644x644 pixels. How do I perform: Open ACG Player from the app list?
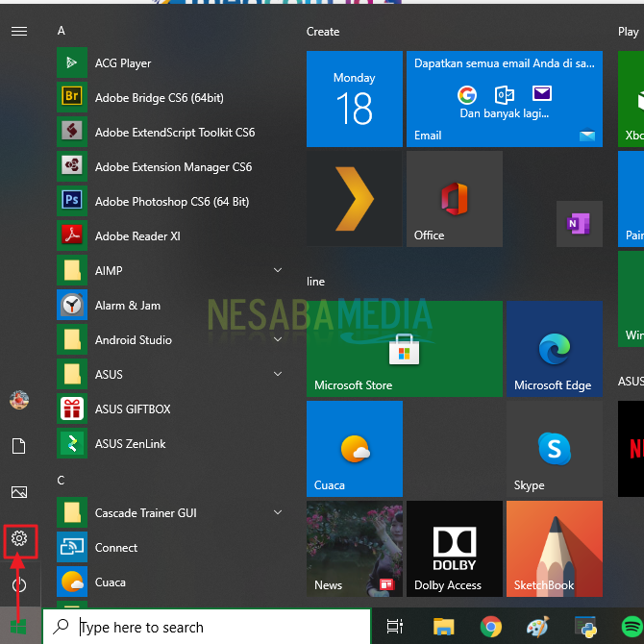pyautogui.click(x=170, y=62)
